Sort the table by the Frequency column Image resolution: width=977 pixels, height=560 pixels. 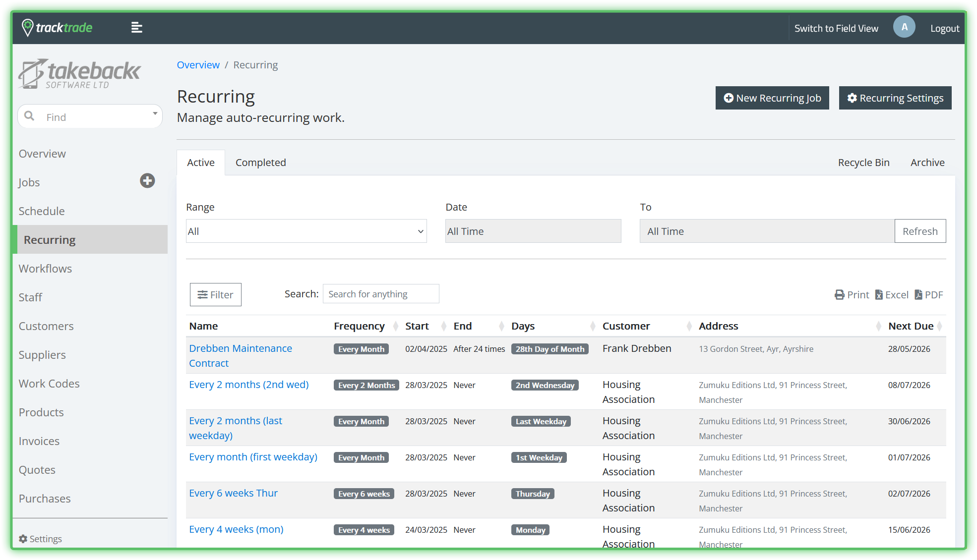(359, 326)
